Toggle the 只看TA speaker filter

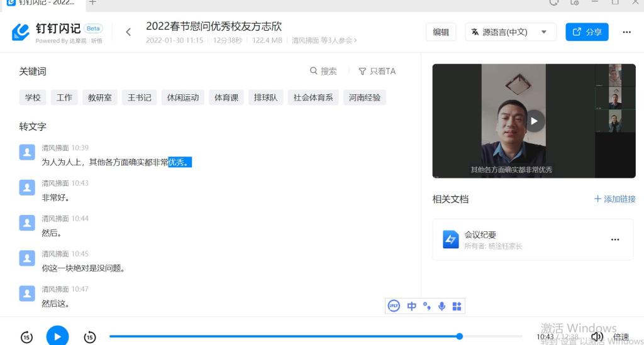377,72
